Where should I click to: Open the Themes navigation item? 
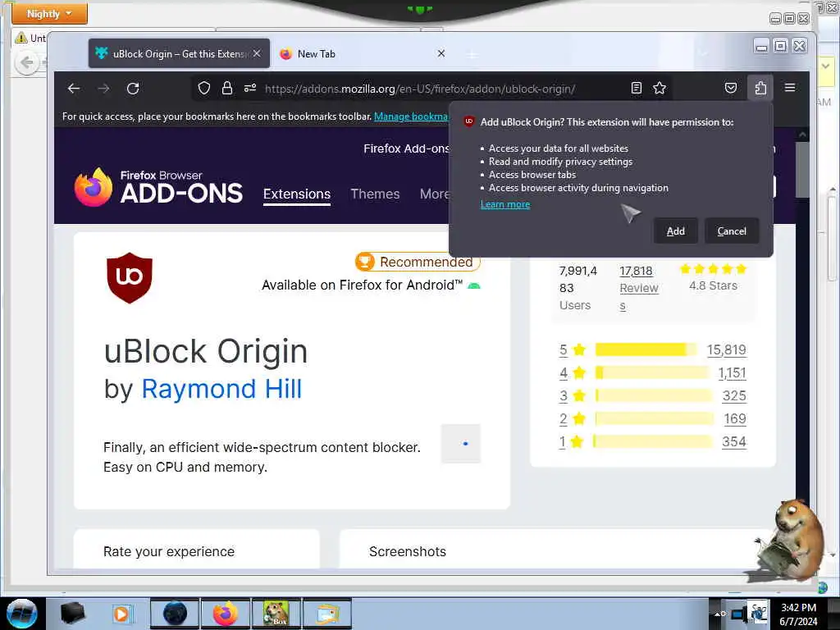[375, 194]
